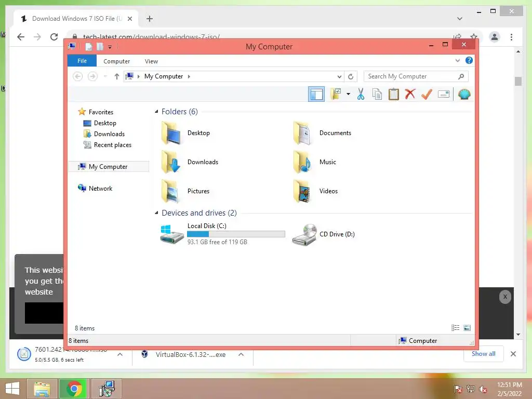Viewport: 532px width, 399px height.
Task: Select Local Disk (C:) drive
Action: click(x=222, y=234)
